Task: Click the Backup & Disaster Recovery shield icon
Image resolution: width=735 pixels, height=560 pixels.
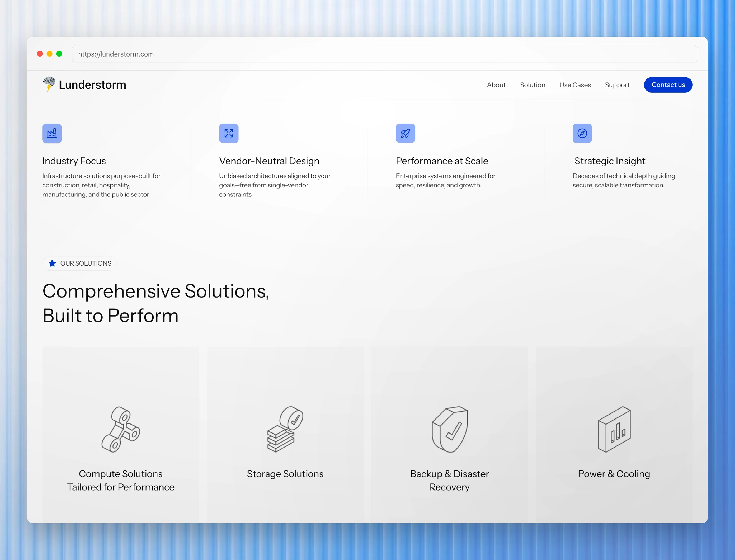Action: (450, 429)
